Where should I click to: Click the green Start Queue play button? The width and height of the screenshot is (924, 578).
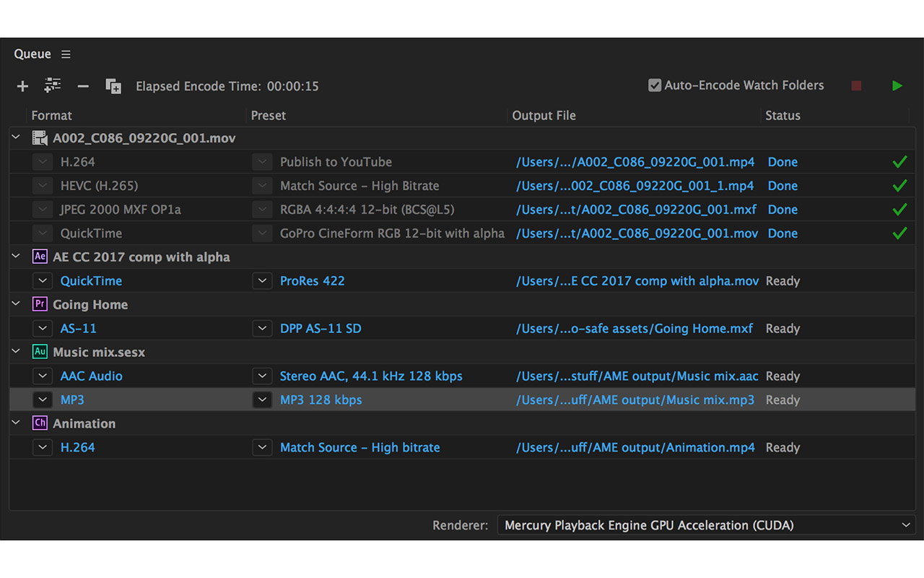897,86
